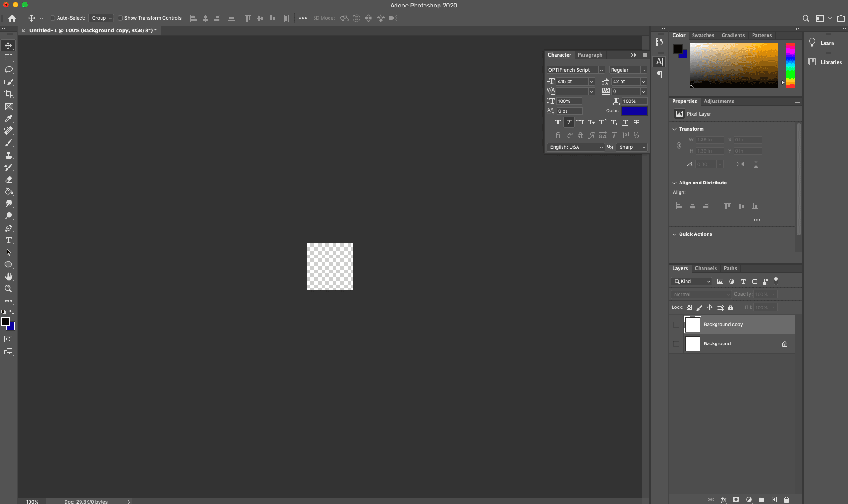Screen dimensions: 848x504
Task: Show the Background copy layer visibility
Action: (x=676, y=325)
